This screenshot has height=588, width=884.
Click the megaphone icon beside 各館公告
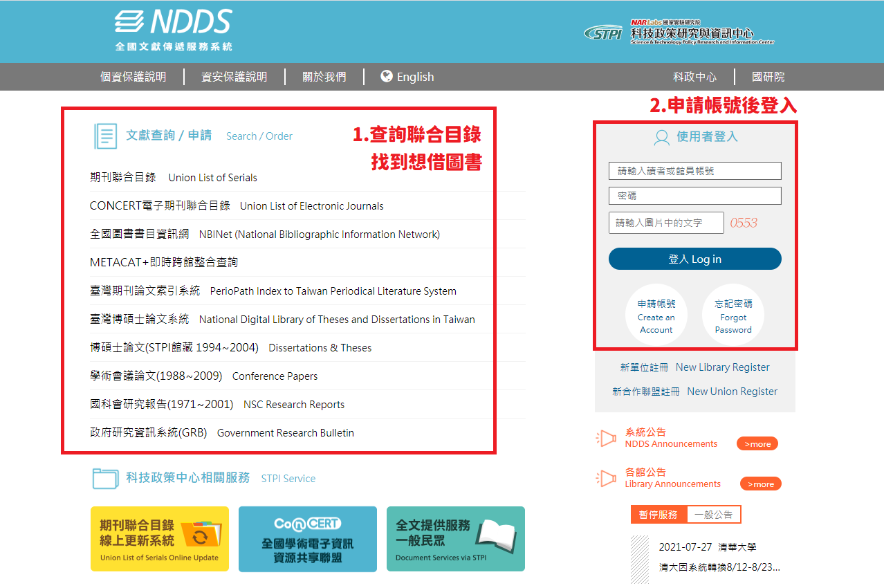coord(606,478)
